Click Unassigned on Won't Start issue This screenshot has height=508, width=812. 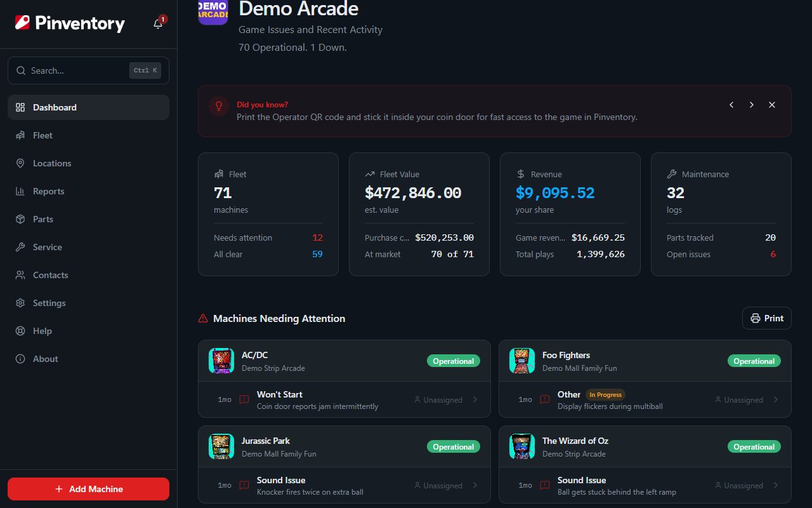[438, 400]
